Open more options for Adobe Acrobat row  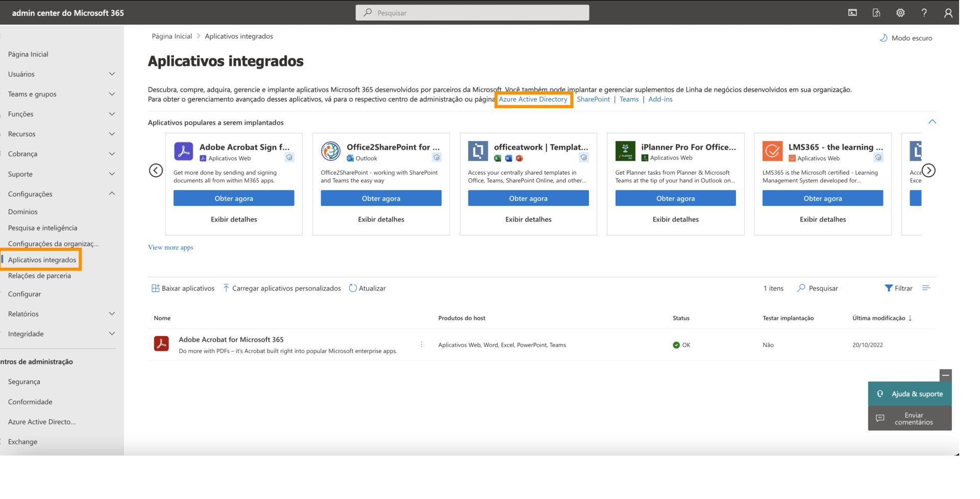pyautogui.click(x=421, y=344)
